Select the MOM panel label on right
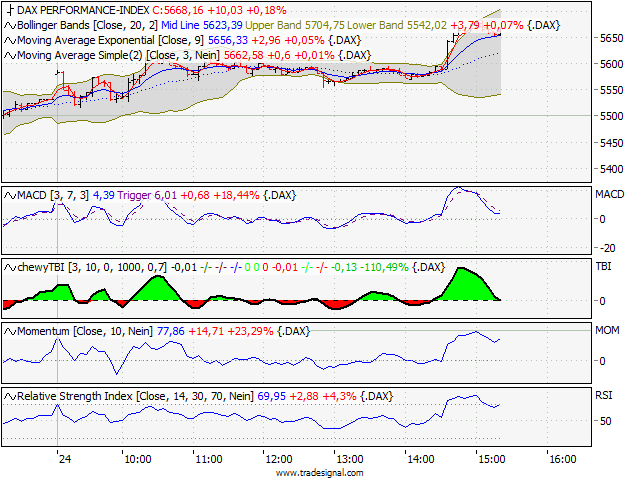640x480 pixels. pos(608,328)
